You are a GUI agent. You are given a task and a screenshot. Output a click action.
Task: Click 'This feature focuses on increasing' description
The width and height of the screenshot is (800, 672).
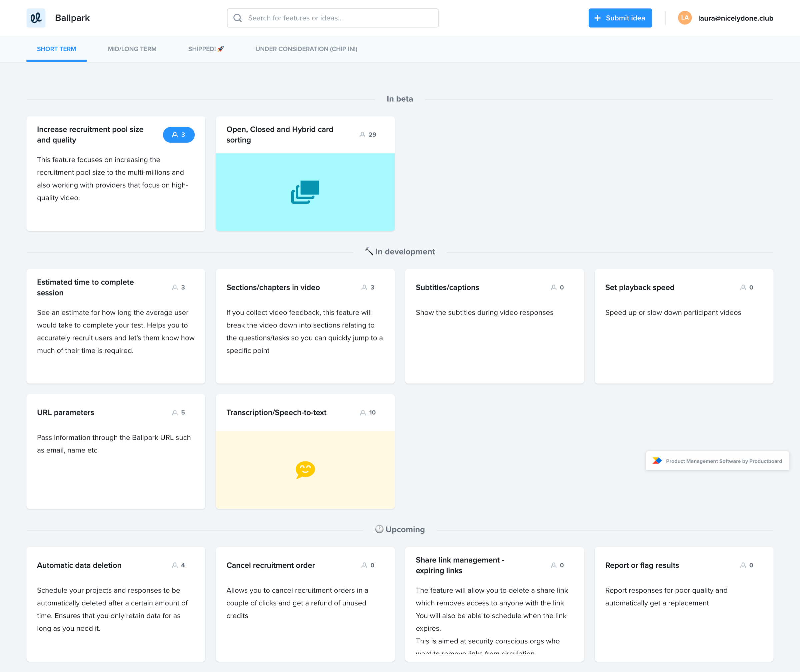pyautogui.click(x=112, y=179)
